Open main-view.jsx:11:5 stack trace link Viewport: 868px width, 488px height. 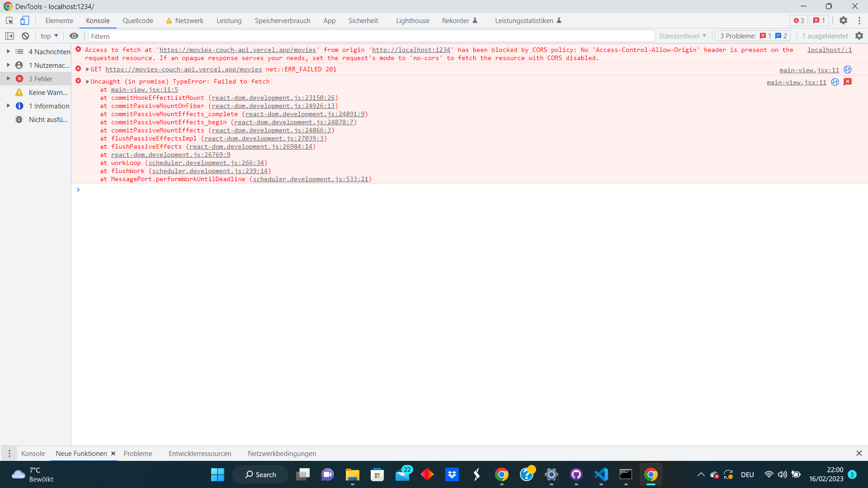pos(145,90)
